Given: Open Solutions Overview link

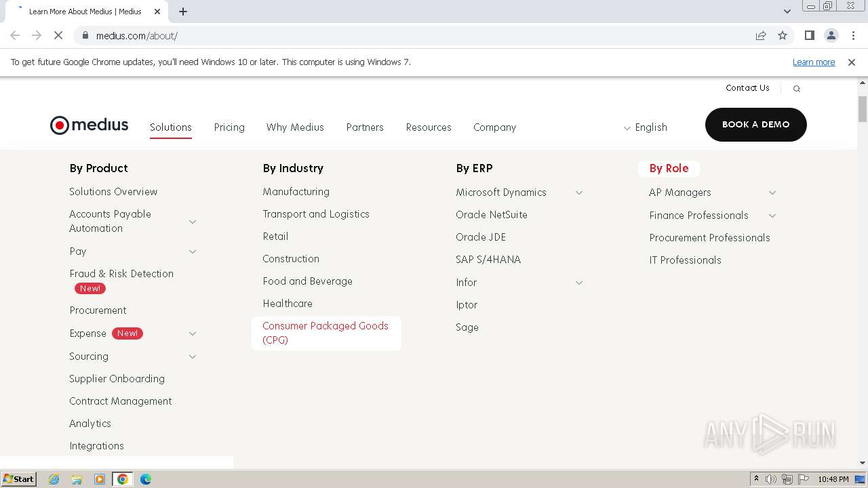Looking at the screenshot, I should 113,192.
